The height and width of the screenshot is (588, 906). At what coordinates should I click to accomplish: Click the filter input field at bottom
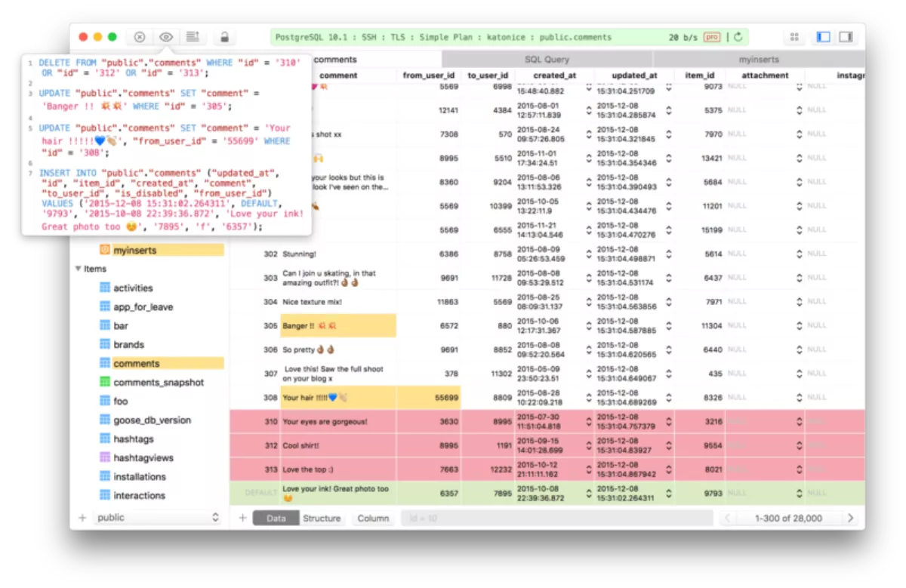point(557,519)
